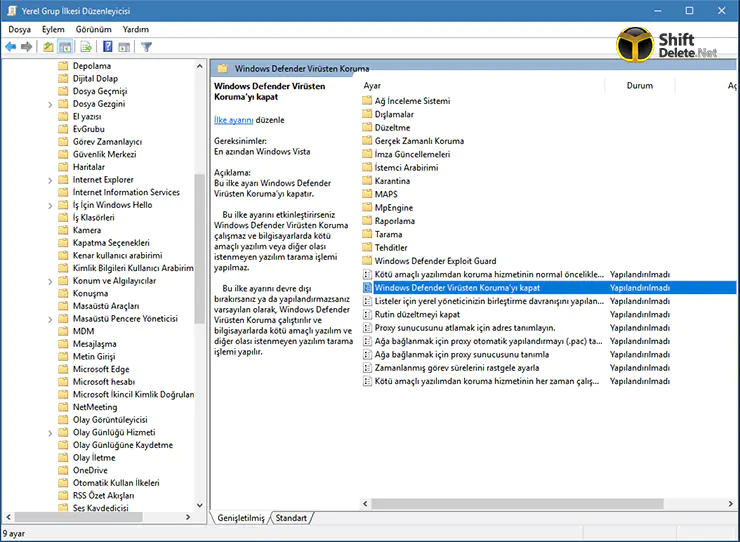Click settings list horizontal scroll left arrow
Image resolution: width=740 pixels, height=542 pixels.
365,504
